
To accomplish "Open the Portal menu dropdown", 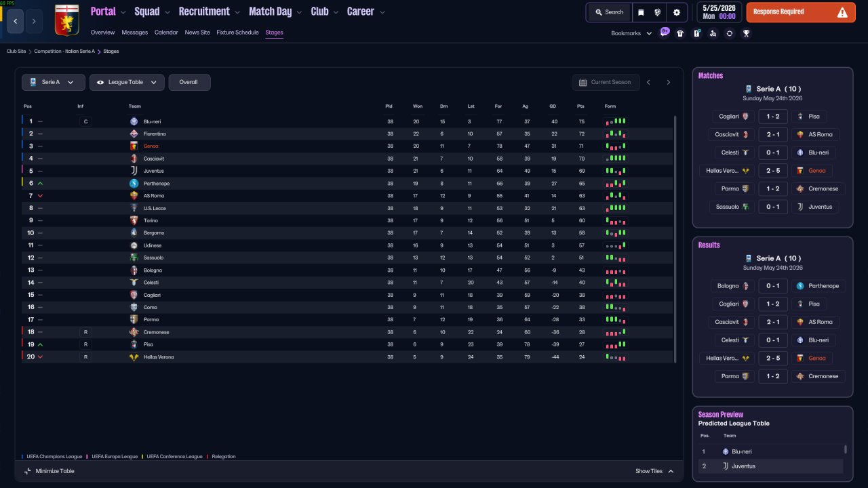I will 108,12.
